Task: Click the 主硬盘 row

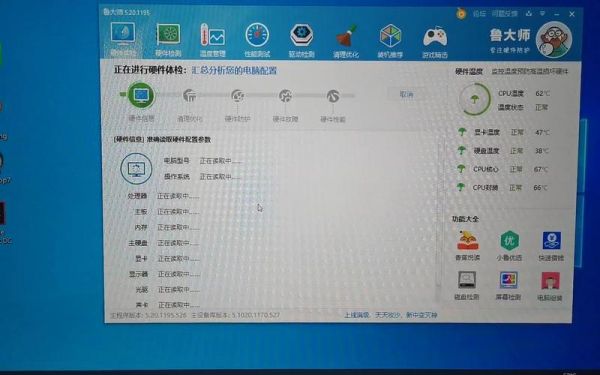Action: tap(164, 243)
